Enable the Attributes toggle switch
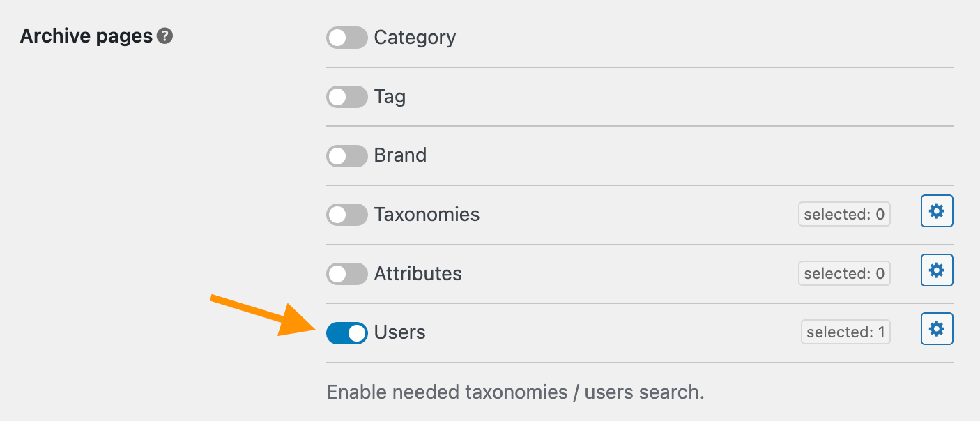This screenshot has height=421, width=980. pos(346,273)
